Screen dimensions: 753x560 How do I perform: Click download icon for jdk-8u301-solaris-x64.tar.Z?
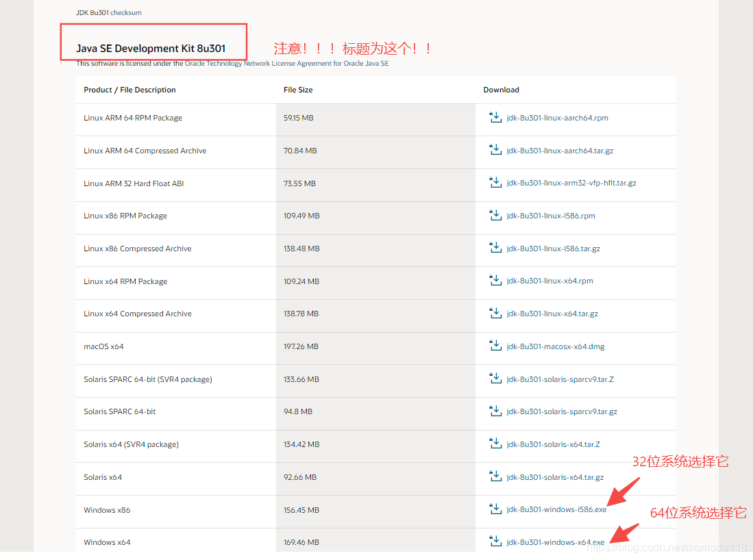point(495,444)
